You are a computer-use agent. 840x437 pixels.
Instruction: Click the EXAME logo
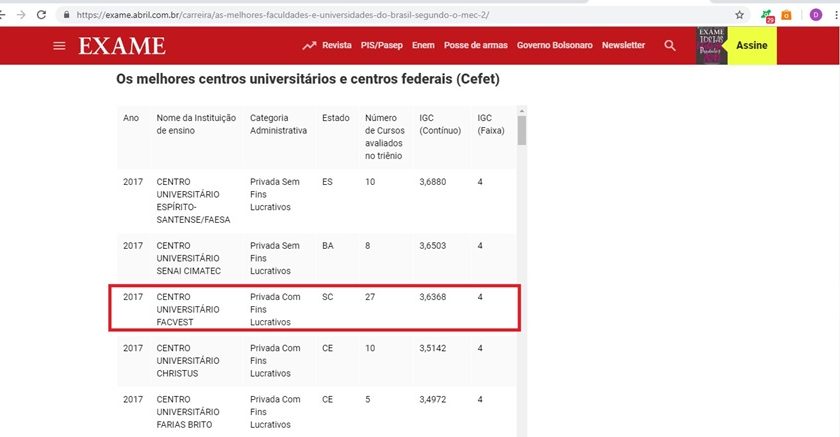click(x=122, y=46)
